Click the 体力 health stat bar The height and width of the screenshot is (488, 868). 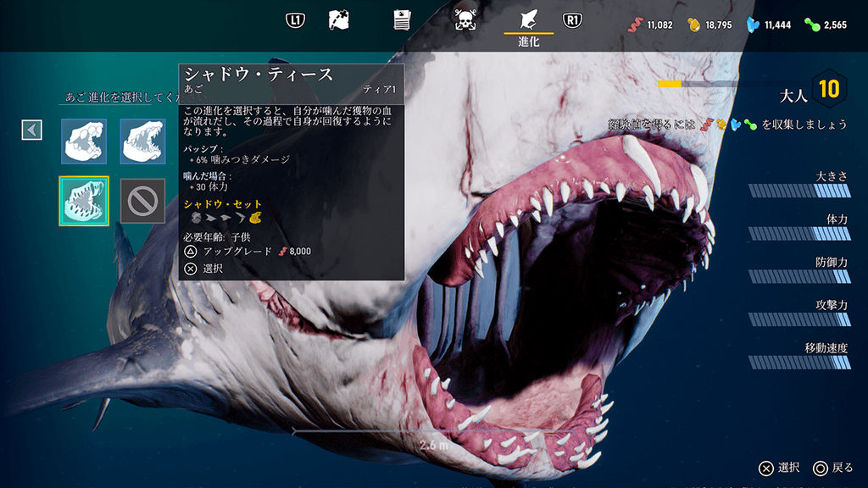[799, 233]
